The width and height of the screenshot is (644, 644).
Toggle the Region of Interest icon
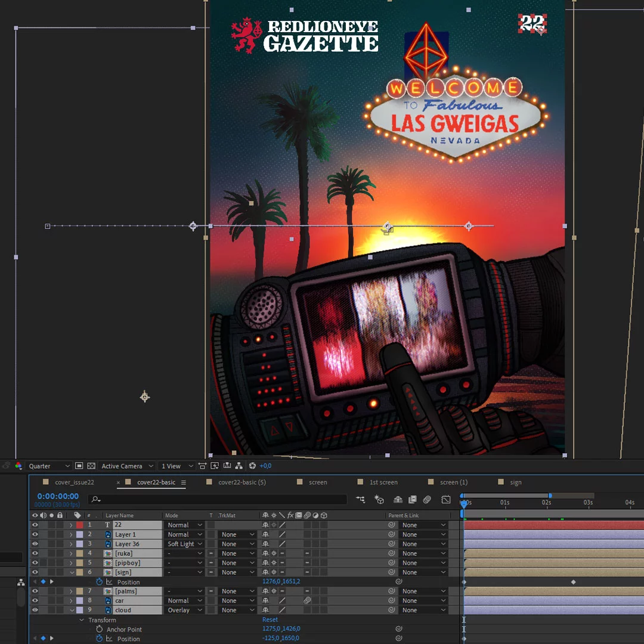[x=79, y=466]
